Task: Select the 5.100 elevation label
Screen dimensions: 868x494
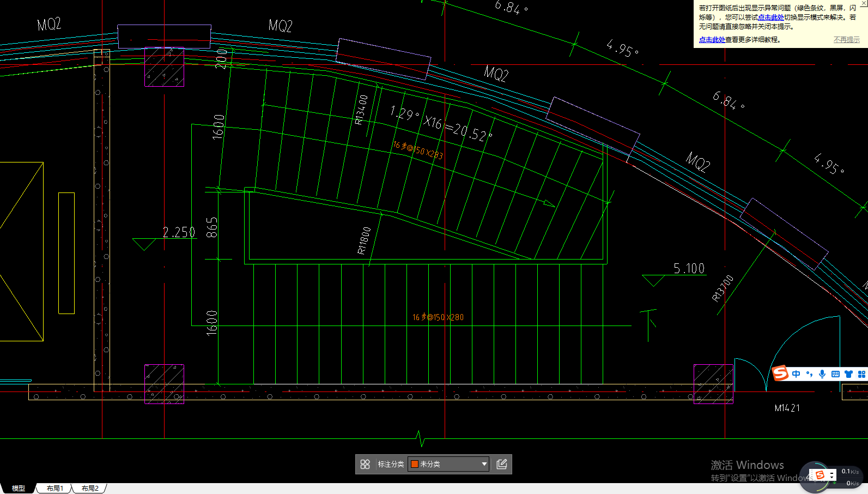Action: pyautogui.click(x=689, y=268)
